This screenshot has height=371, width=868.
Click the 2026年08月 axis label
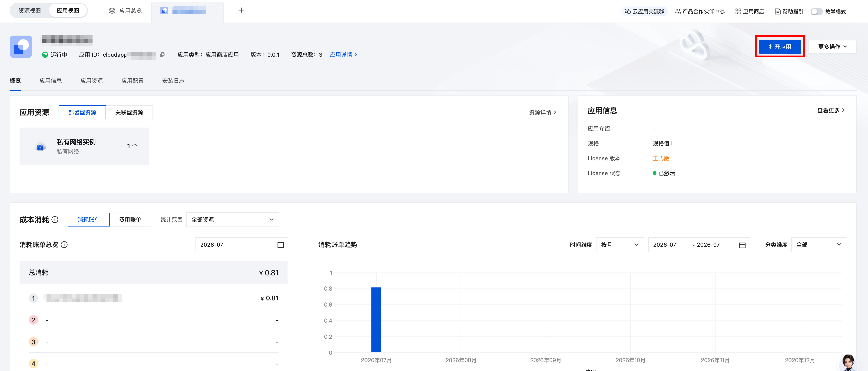461,360
